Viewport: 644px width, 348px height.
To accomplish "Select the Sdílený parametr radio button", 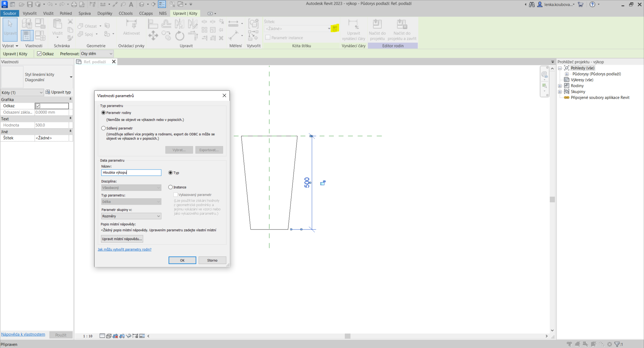I will pos(104,128).
